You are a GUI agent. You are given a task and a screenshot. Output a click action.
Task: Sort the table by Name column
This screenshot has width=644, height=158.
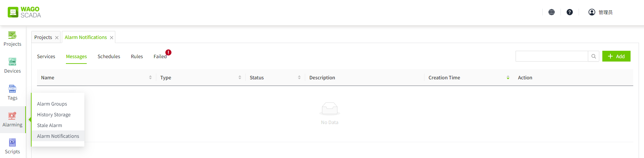150,78
